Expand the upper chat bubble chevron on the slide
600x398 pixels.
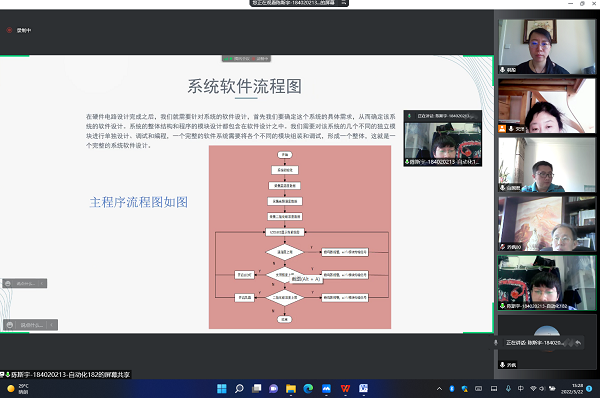(x=42, y=283)
